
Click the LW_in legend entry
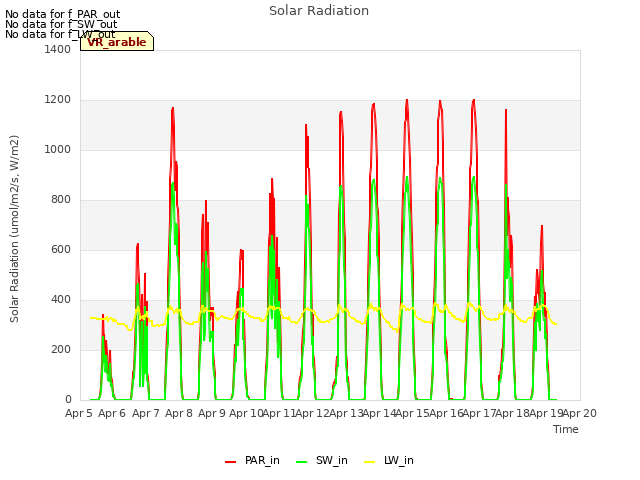pyautogui.click(x=389, y=460)
